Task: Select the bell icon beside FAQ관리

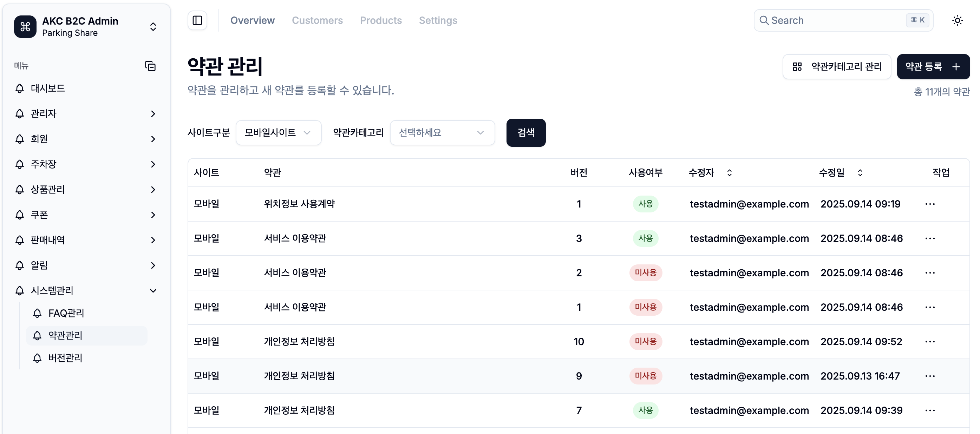Action: point(37,313)
